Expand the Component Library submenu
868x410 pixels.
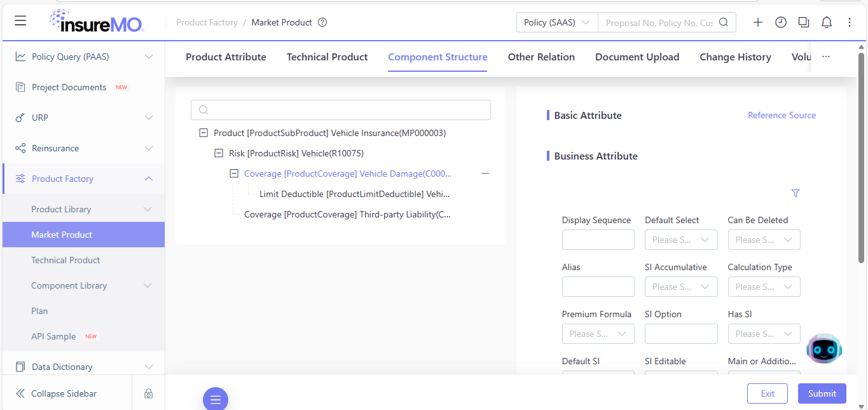click(148, 285)
